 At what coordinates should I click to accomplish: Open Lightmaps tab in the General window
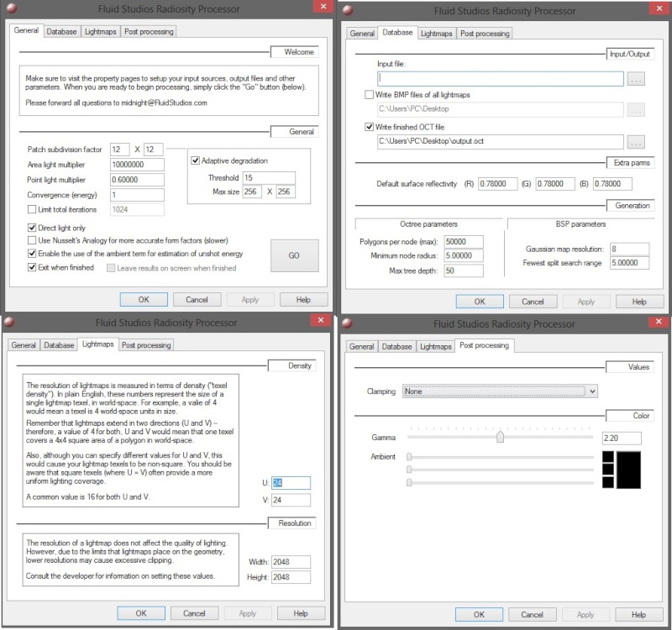[100, 31]
